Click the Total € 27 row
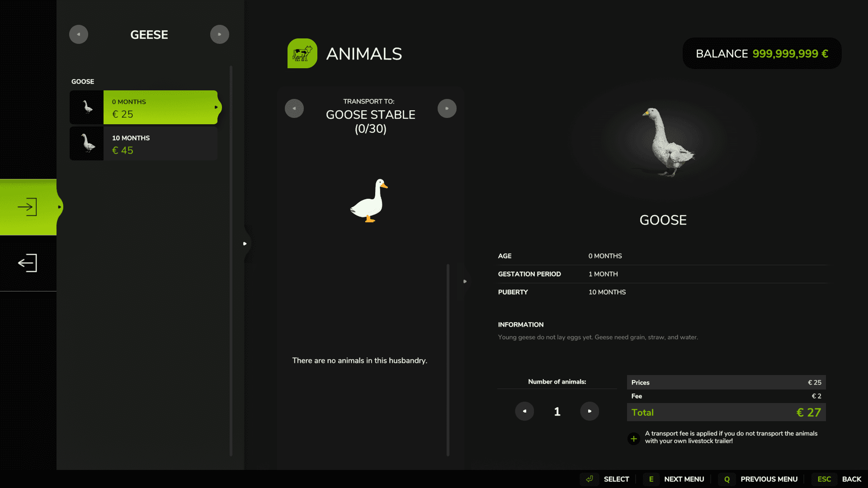 tap(726, 412)
